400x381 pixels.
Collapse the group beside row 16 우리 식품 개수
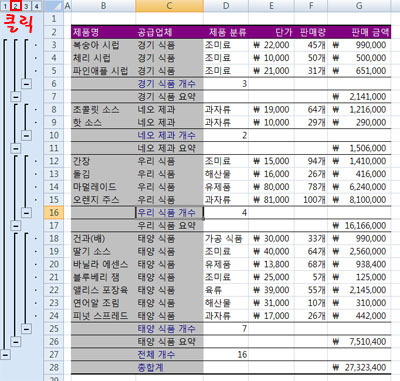point(27,213)
